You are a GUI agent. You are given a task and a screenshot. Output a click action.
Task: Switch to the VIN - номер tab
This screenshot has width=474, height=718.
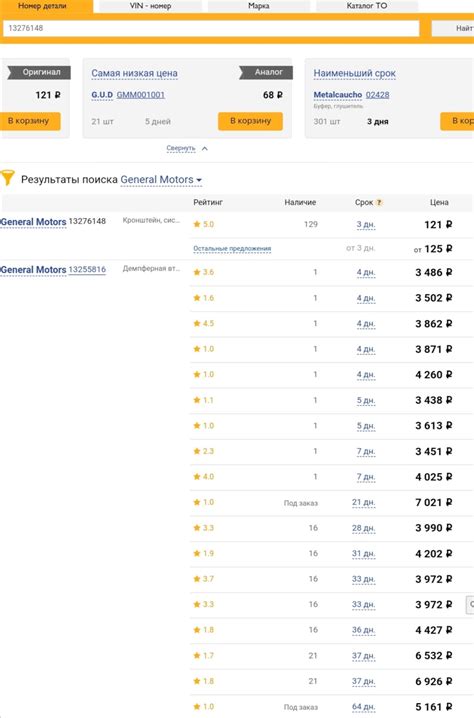pos(150,6)
